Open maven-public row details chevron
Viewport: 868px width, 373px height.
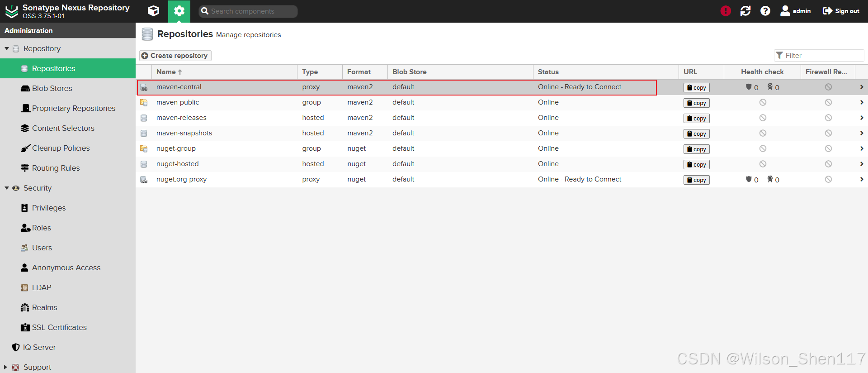pyautogui.click(x=862, y=102)
